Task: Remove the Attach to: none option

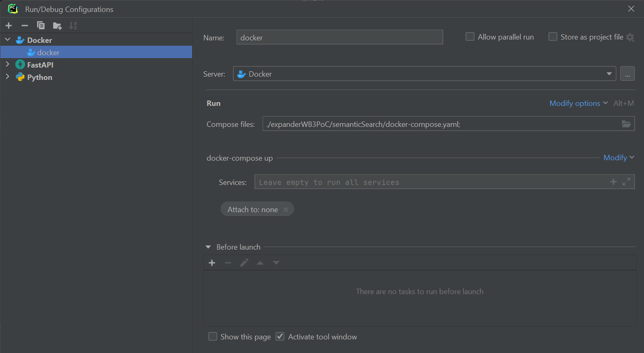Action: tap(286, 210)
